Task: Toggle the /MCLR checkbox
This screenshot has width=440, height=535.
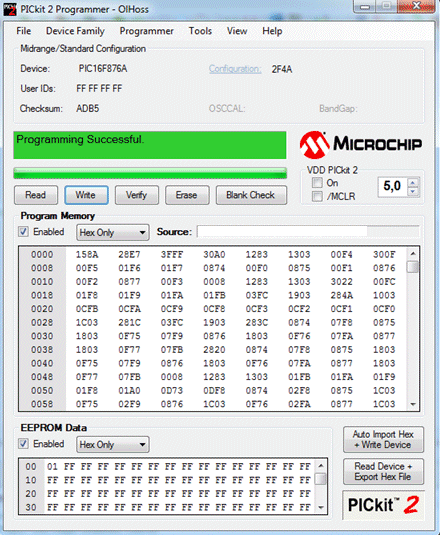Action: coord(317,197)
